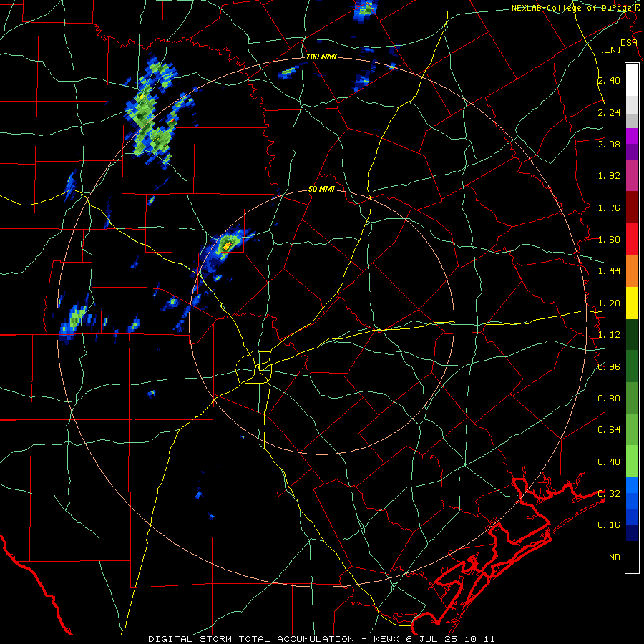Select the yellow legend swatch
The width and height of the screenshot is (644, 644).
coord(632,303)
